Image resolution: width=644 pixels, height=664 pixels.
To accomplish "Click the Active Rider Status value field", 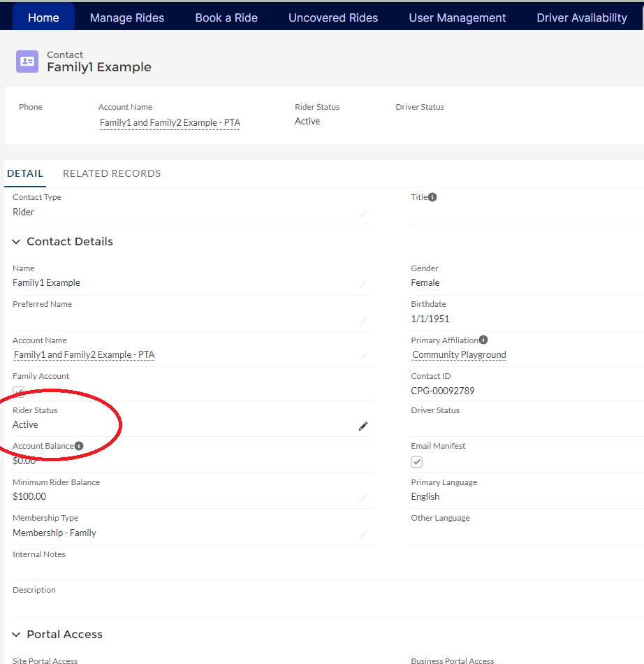I will (26, 425).
